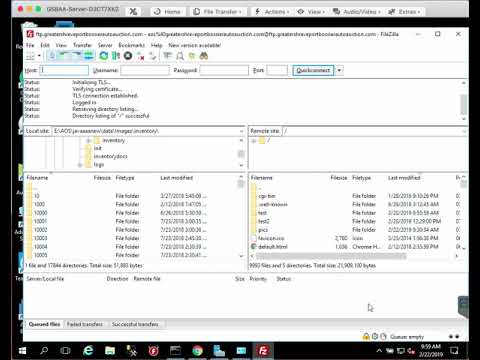Sort local files by Last modified column
The image size is (480, 360).
pyautogui.click(x=177, y=178)
